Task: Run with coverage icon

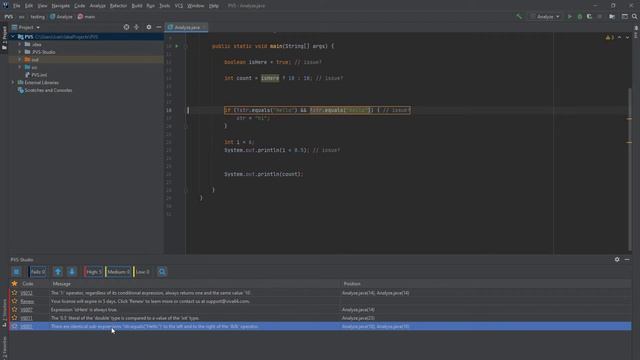Action: (589, 17)
